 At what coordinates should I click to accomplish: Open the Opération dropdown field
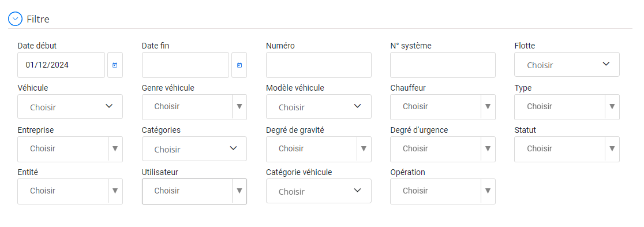(x=443, y=191)
